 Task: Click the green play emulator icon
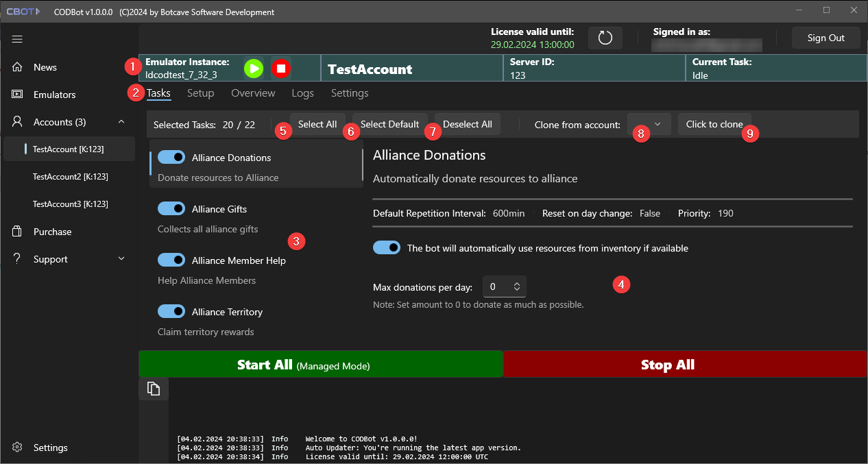tap(254, 68)
